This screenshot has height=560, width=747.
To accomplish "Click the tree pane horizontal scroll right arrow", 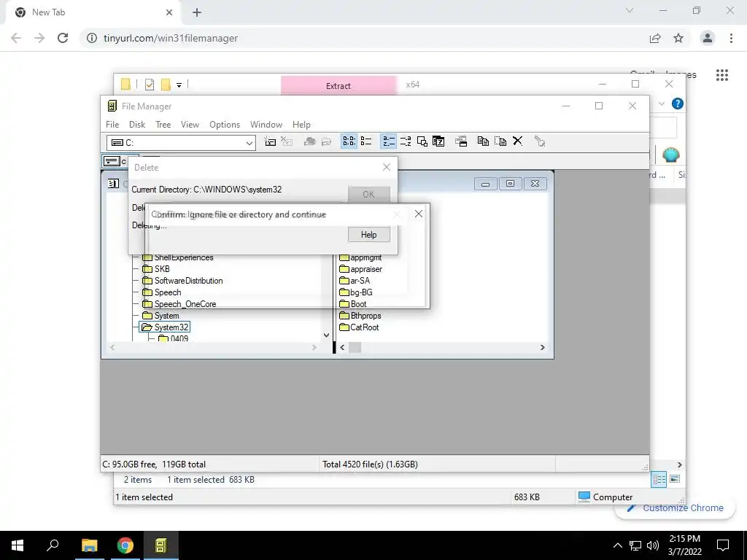I will point(314,348).
